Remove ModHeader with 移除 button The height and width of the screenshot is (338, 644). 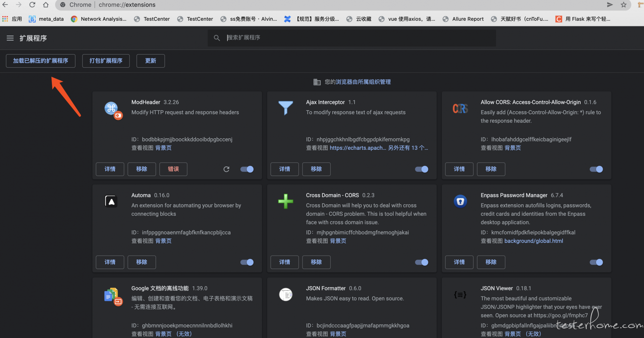[x=142, y=169]
